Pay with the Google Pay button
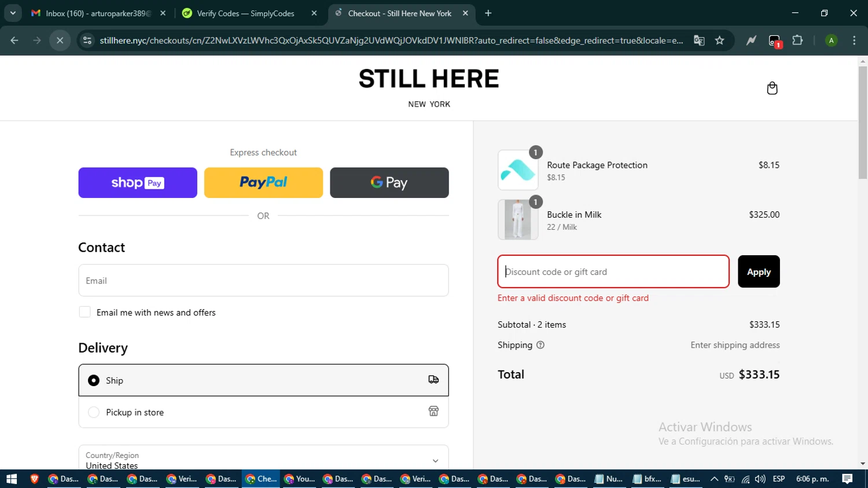The width and height of the screenshot is (868, 488). (x=389, y=182)
